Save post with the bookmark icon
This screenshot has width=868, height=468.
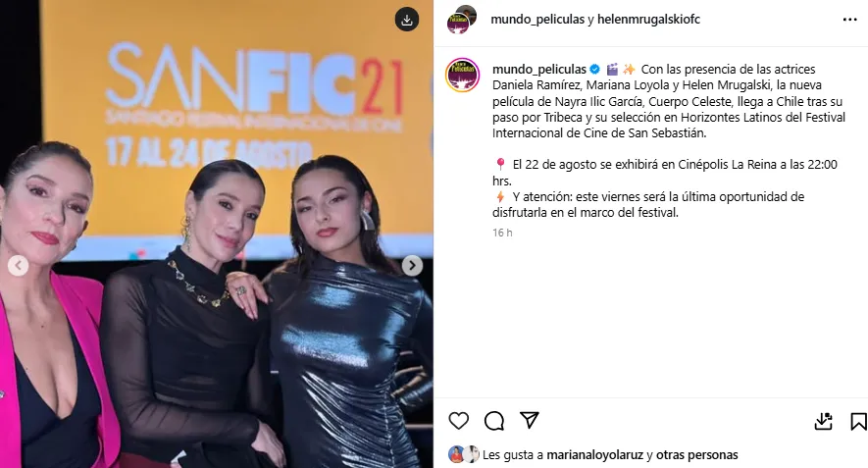coord(858,421)
